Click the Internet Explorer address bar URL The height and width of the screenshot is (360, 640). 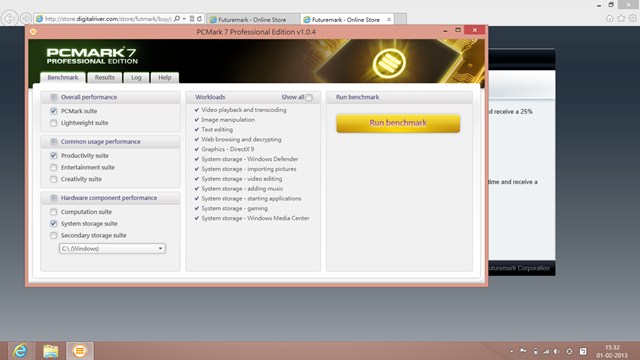(108, 19)
